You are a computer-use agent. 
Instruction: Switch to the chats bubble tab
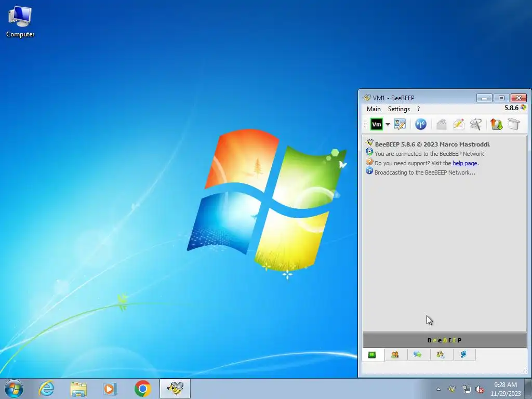(418, 355)
